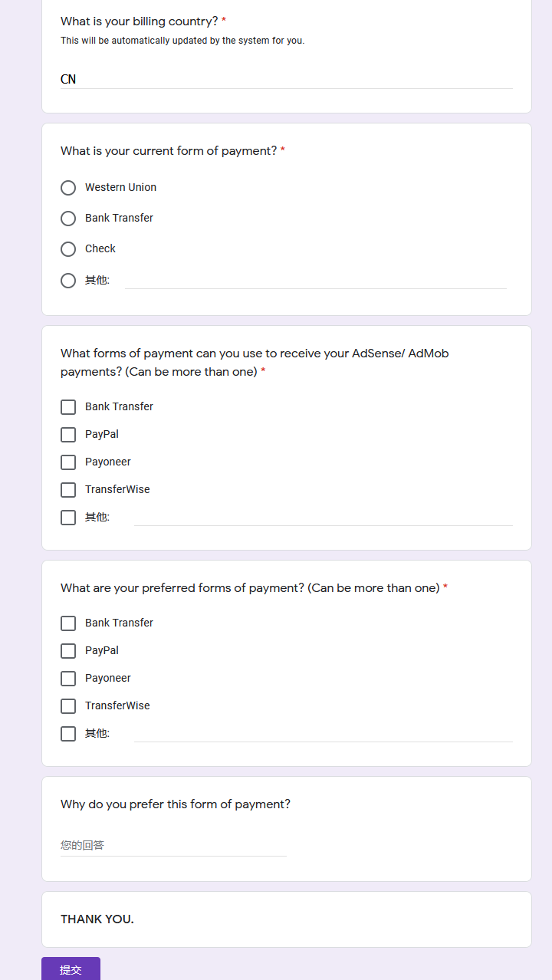This screenshot has height=980, width=552.
Task: Enable Payoneer under AdSense/AdMob payment forms
Action: click(x=68, y=462)
